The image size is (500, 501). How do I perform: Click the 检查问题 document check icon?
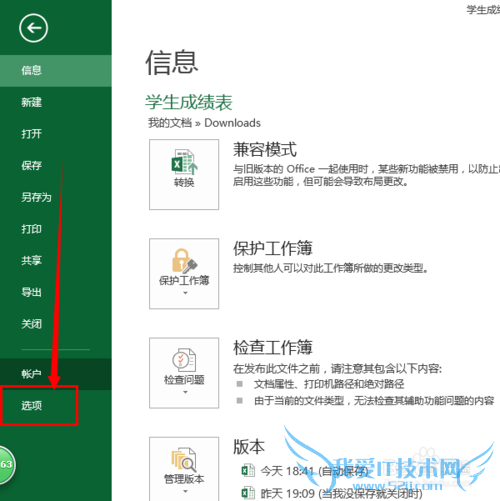click(184, 360)
